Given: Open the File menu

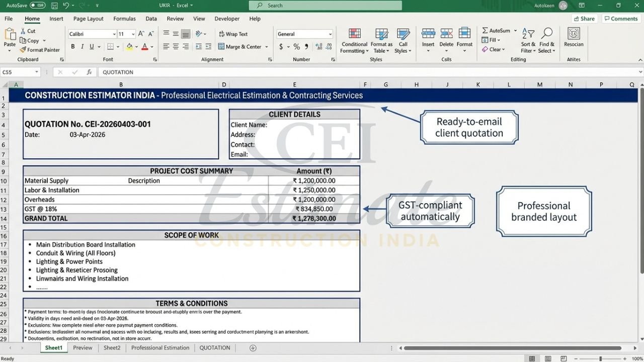Looking at the screenshot, I should [9, 19].
